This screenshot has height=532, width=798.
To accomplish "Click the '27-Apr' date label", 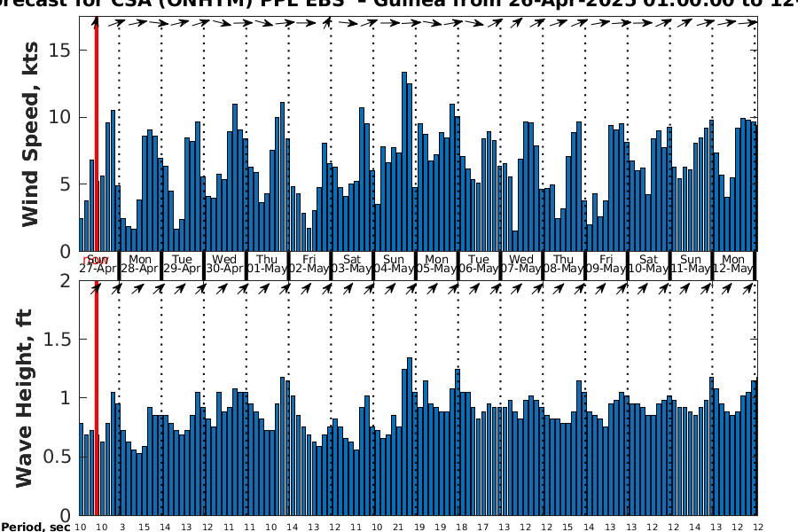I will click(98, 269).
